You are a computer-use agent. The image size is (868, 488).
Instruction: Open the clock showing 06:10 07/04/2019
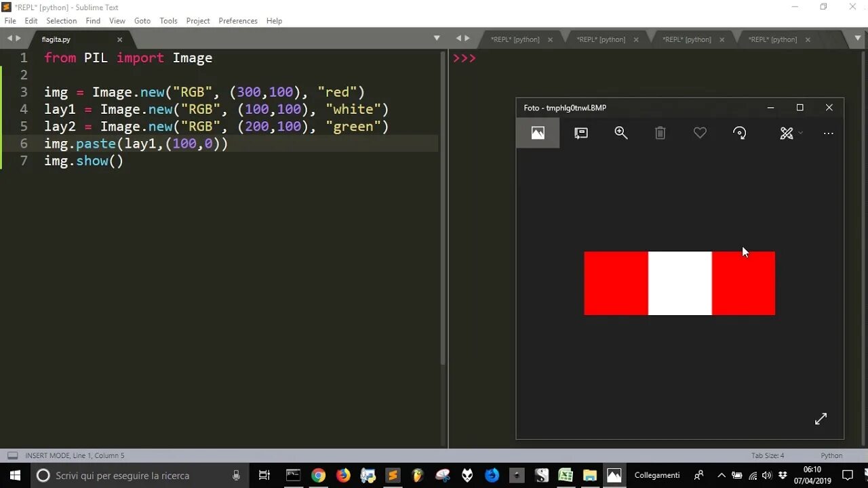point(812,475)
